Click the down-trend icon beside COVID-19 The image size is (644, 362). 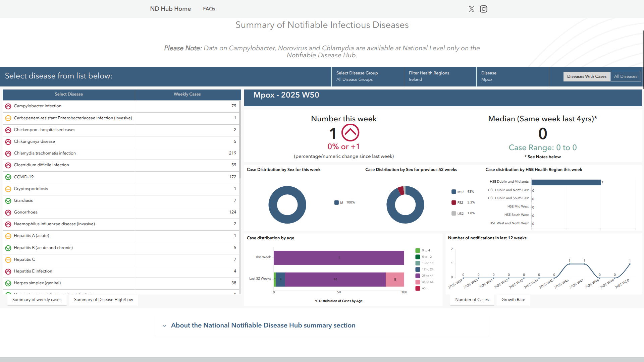[8, 177]
